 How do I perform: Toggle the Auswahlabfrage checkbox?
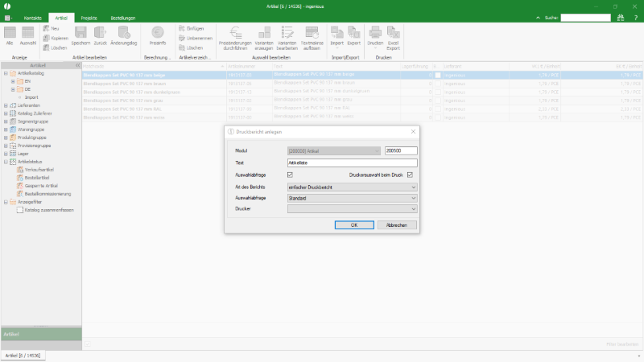[290, 175]
